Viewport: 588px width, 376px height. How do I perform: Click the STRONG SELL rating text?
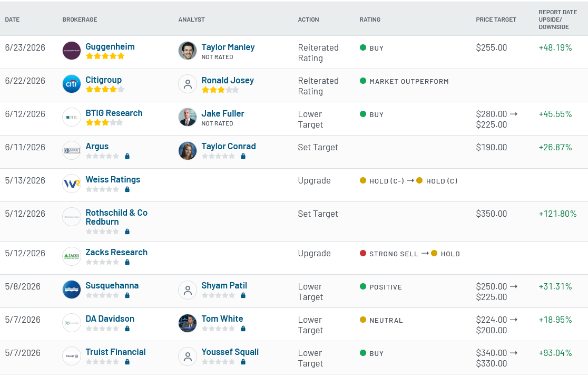click(x=394, y=254)
